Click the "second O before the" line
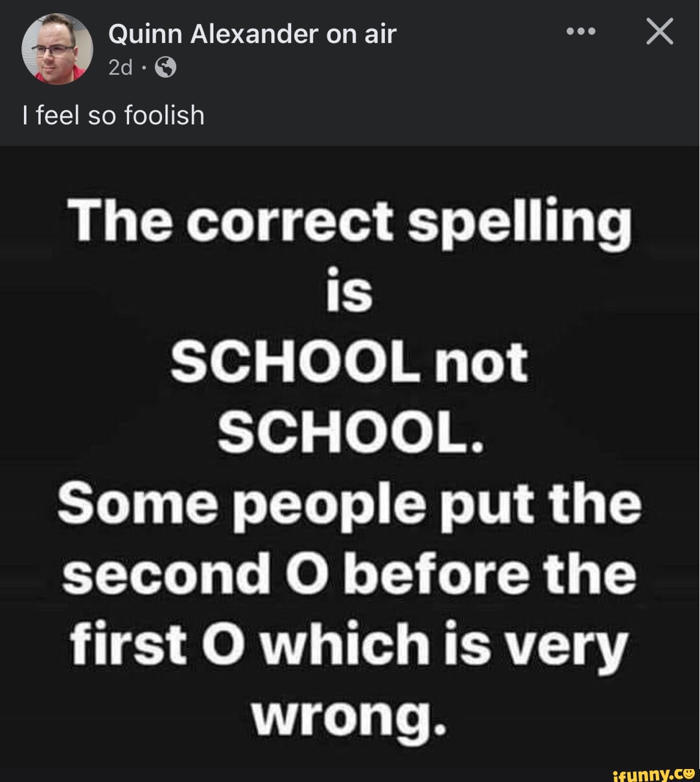This screenshot has width=700, height=782. [x=350, y=575]
